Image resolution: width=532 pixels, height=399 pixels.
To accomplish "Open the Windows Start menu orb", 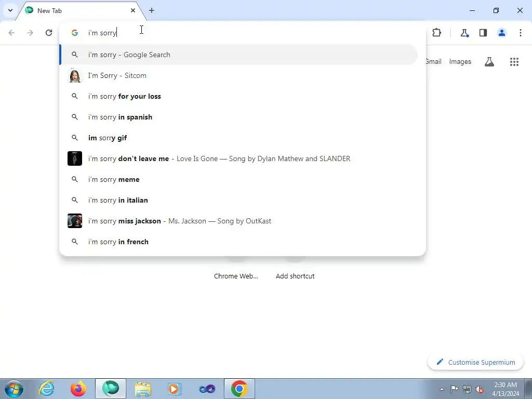I will (x=14, y=389).
